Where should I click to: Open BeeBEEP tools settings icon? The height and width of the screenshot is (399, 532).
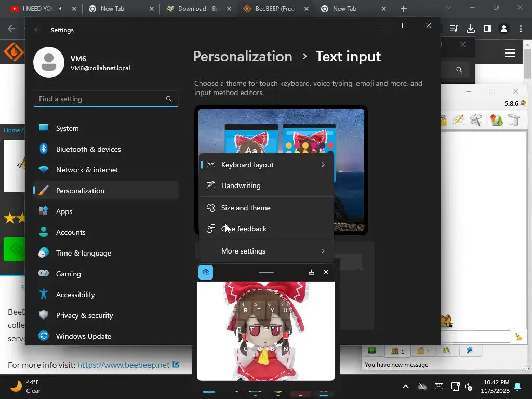tap(476, 120)
